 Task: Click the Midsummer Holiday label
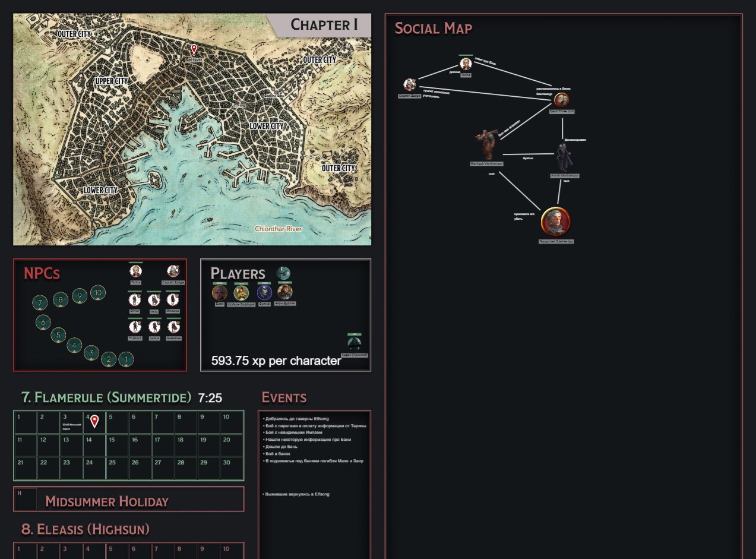point(107,502)
